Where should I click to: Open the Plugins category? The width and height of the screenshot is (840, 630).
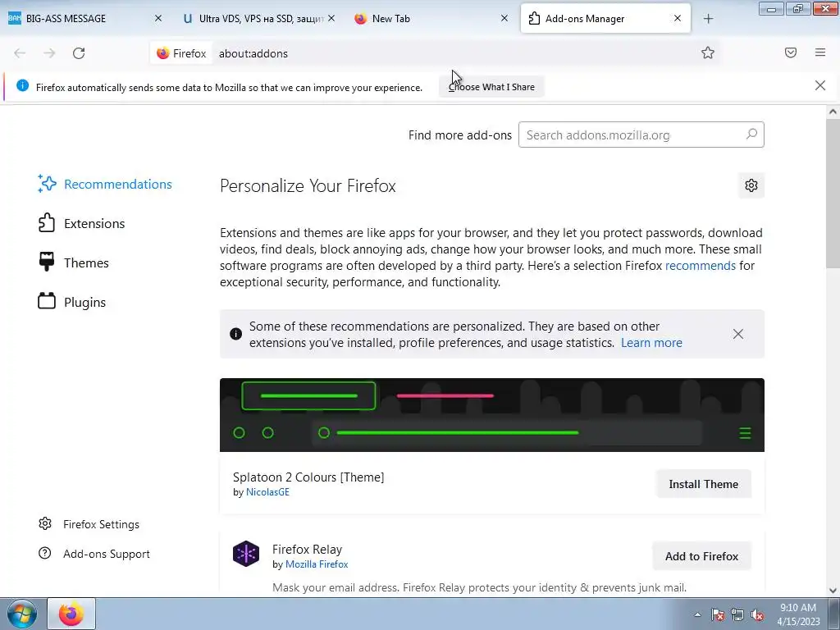tap(72, 302)
